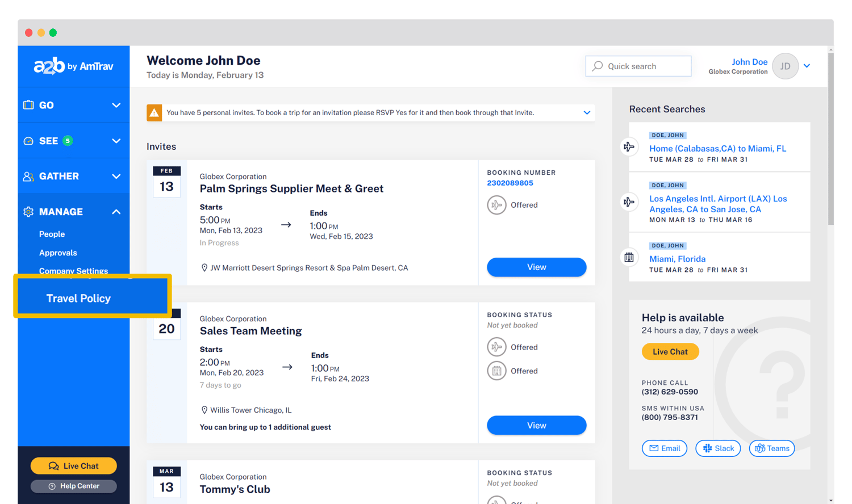852x504 pixels.
Task: Click the hotel icon next to Miami Florida search
Action: (629, 257)
